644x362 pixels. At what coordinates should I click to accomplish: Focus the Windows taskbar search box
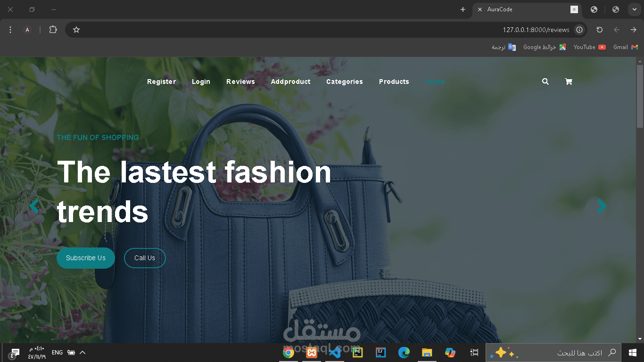(x=553, y=353)
